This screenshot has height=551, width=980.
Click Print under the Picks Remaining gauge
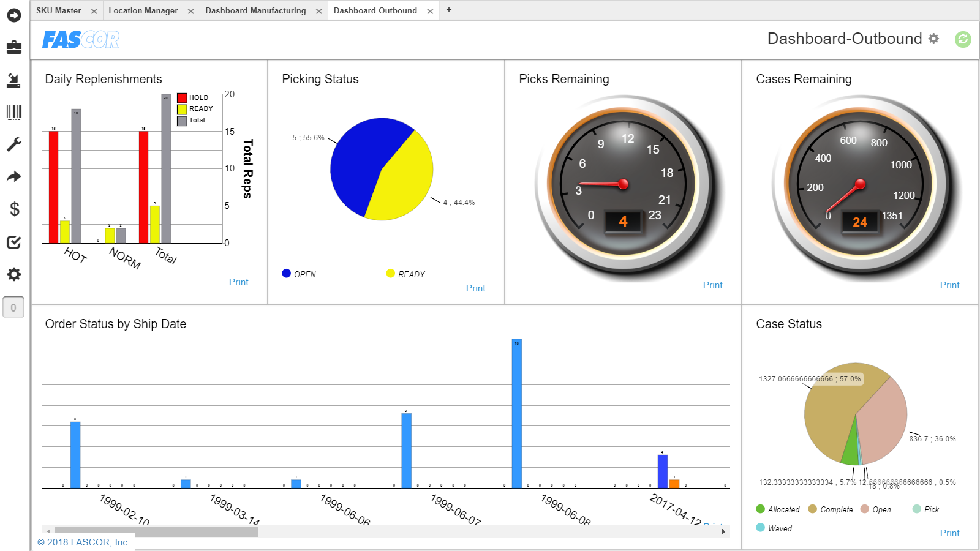712,285
